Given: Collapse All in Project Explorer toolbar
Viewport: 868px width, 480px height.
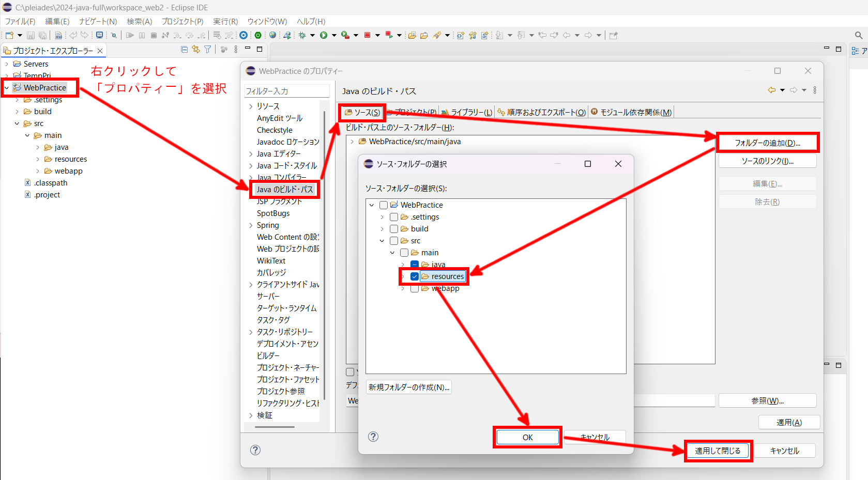Looking at the screenshot, I should [x=184, y=49].
